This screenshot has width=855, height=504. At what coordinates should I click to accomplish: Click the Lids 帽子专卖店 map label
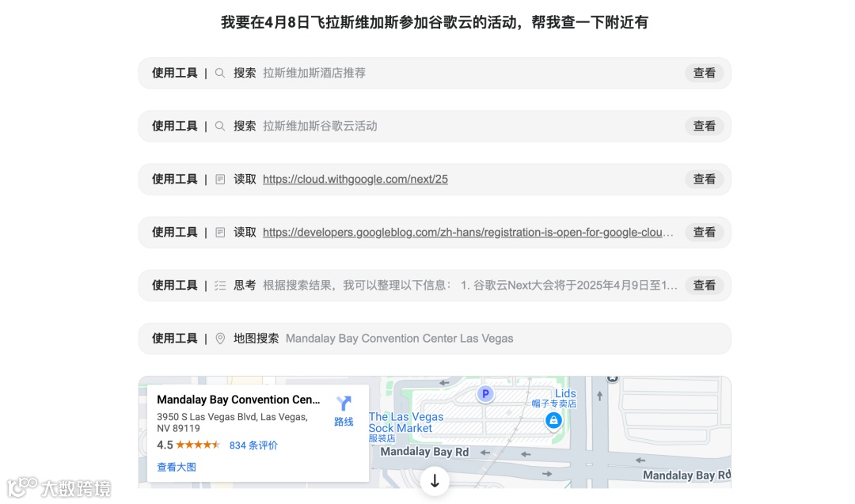point(554,398)
